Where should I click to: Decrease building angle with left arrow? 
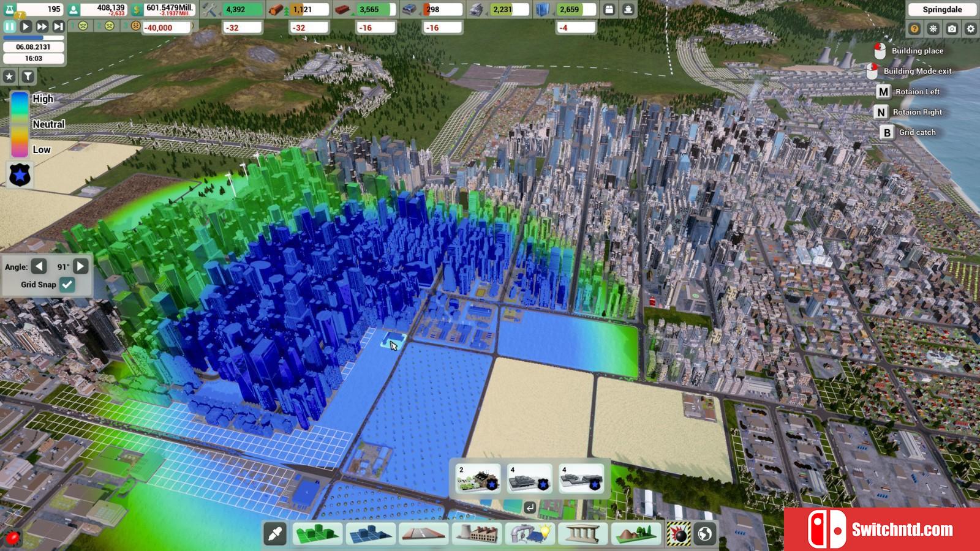39,266
